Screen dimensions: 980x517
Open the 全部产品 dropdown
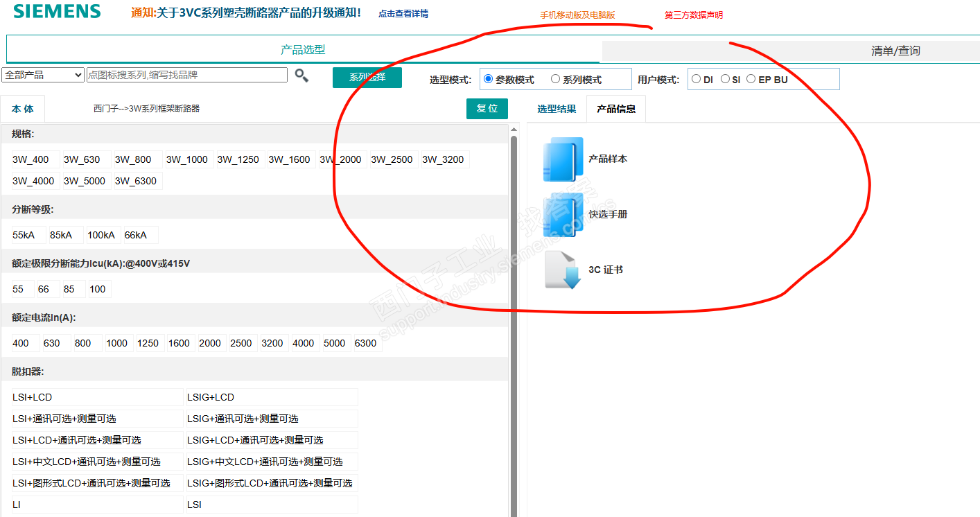click(x=44, y=75)
